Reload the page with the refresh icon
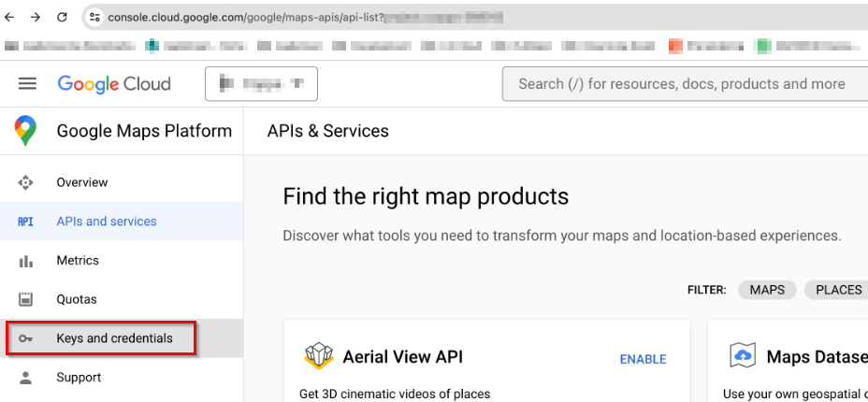 pyautogui.click(x=62, y=17)
